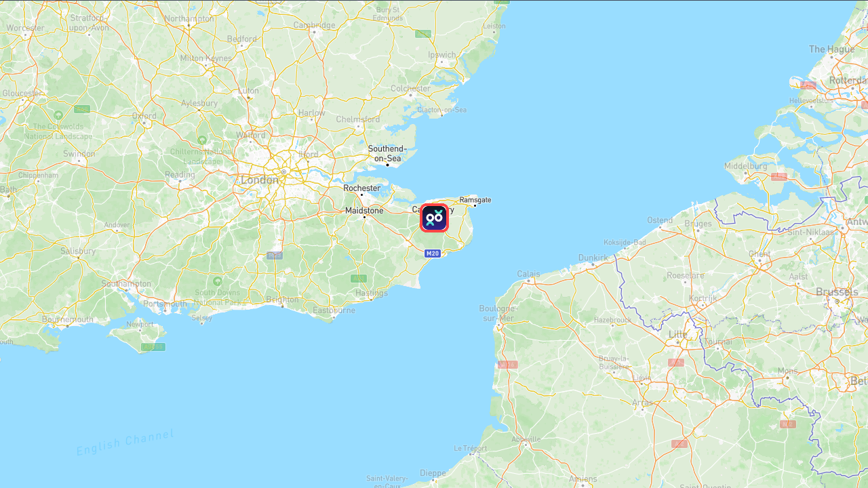Select the Rochester map label

362,188
